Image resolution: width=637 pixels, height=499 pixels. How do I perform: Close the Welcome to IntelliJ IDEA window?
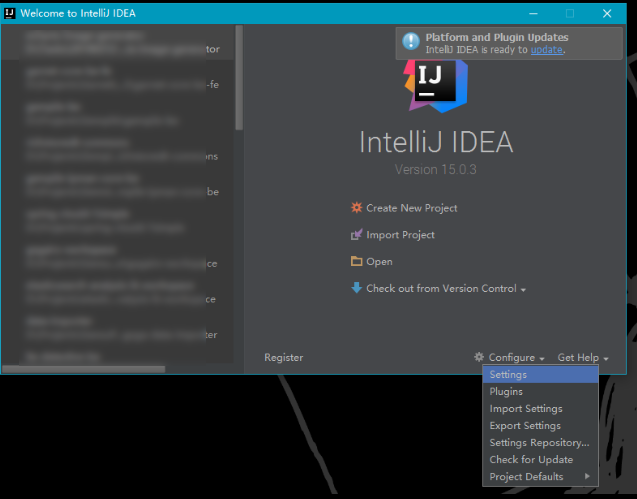[x=607, y=13]
